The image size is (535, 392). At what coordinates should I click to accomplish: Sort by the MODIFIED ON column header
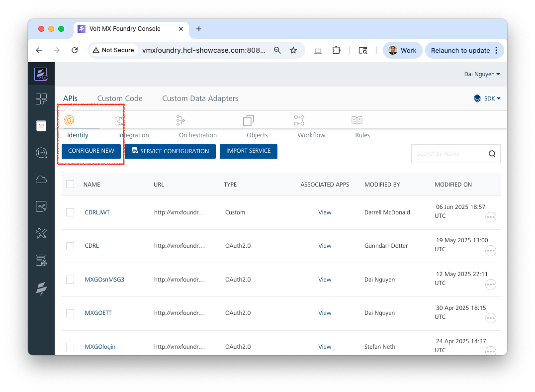(x=453, y=185)
